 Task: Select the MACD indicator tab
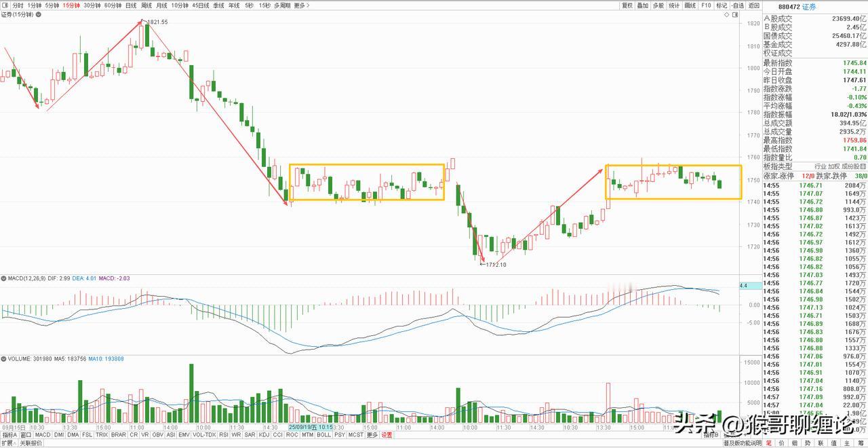pyautogui.click(x=43, y=434)
